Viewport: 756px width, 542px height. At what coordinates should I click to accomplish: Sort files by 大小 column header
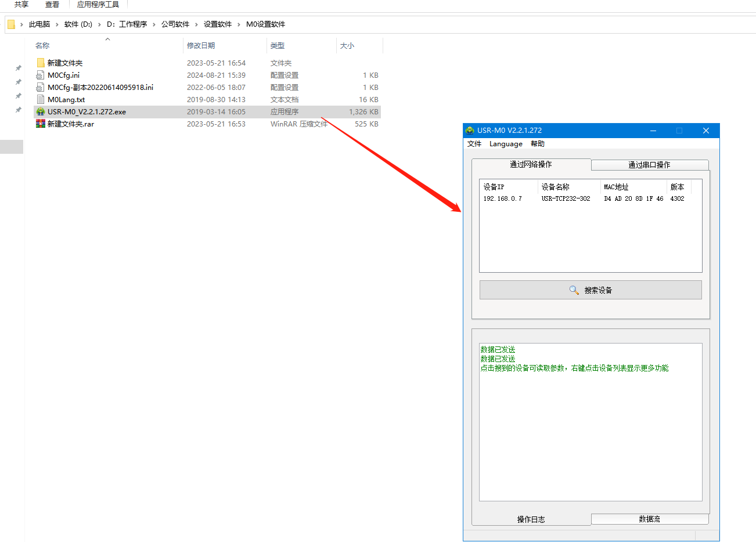[347, 46]
